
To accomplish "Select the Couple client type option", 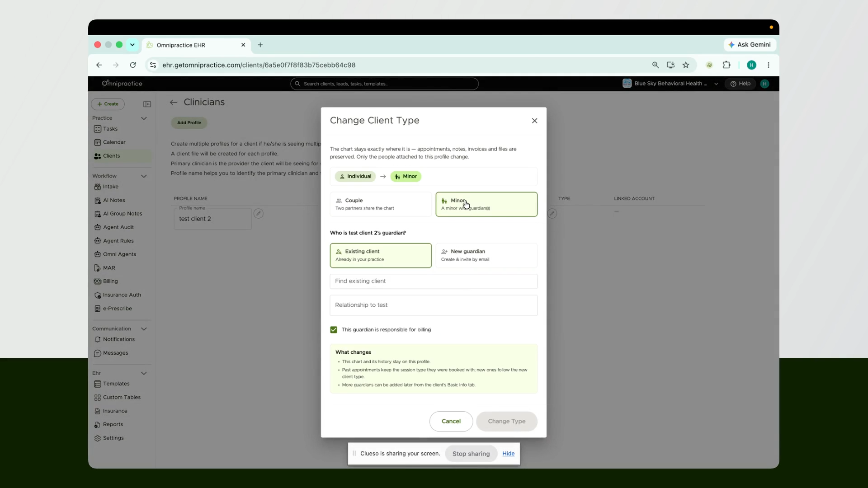I will 381,204.
